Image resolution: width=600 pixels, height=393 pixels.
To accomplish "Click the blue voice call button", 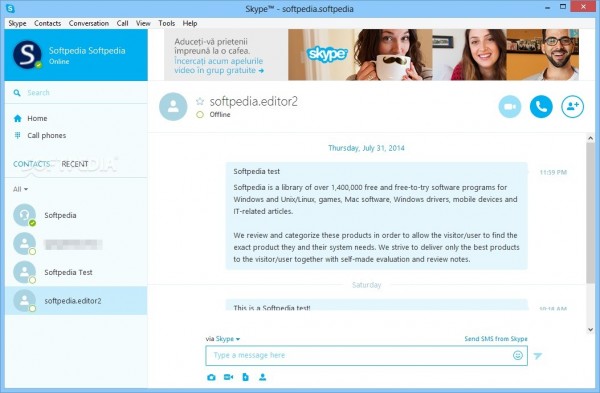I will tap(541, 106).
